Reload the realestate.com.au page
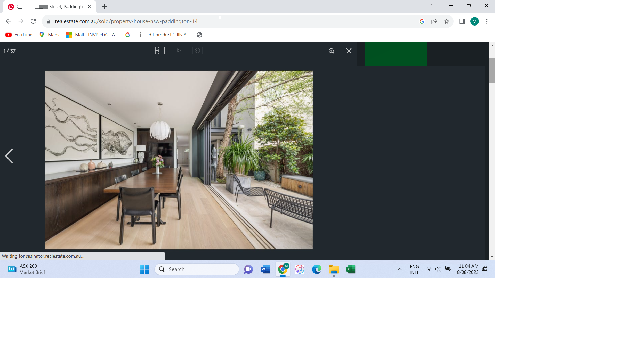The image size is (644, 362). (x=33, y=21)
